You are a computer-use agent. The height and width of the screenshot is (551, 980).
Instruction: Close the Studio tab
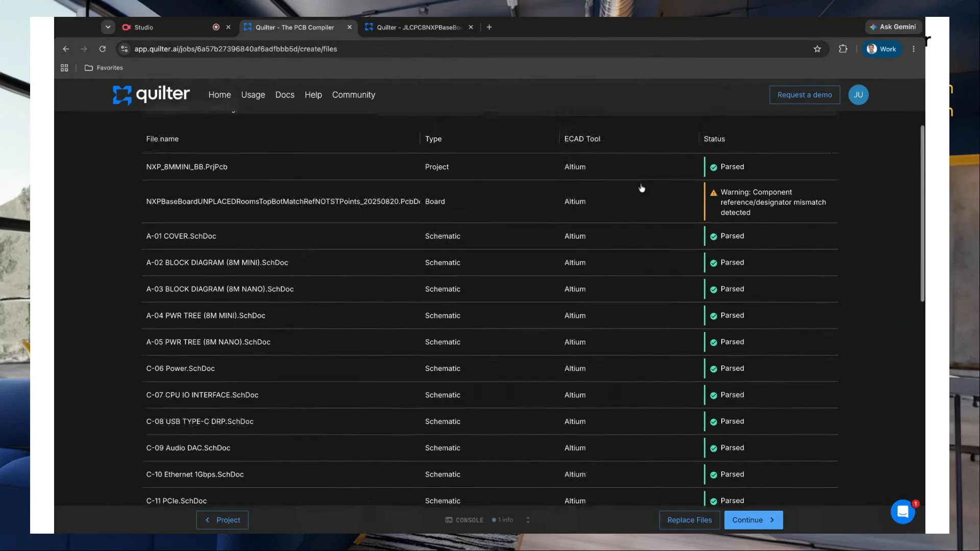[x=228, y=27]
